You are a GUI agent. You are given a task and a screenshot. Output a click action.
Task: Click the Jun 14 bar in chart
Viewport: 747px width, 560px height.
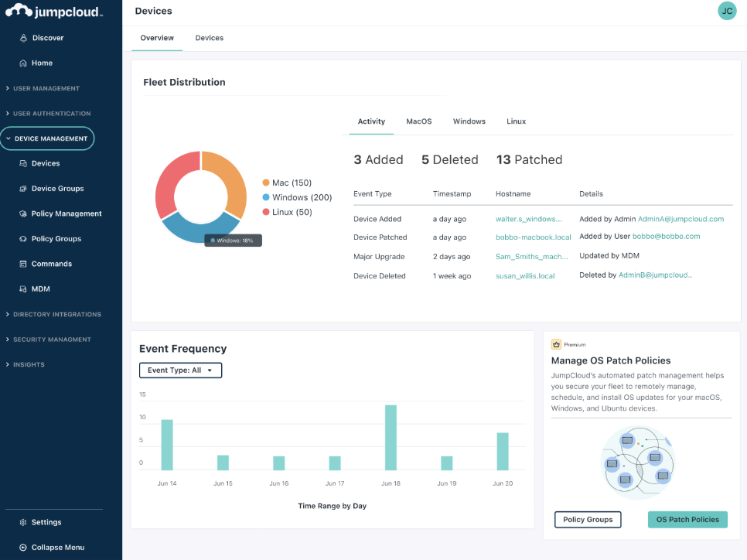click(x=167, y=446)
